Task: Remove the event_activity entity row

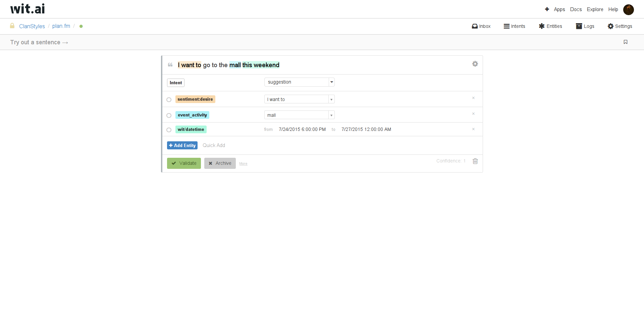Action: click(473, 114)
